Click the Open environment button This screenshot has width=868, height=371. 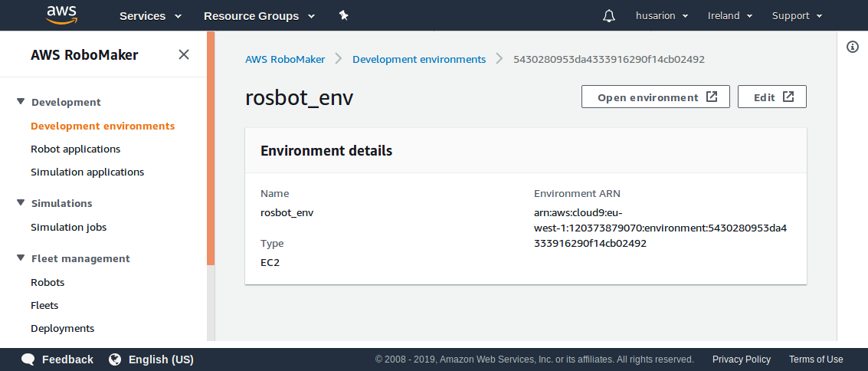[656, 97]
